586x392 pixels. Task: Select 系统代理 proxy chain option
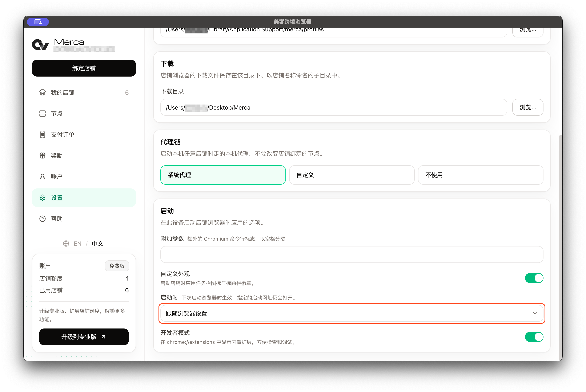[223, 175]
